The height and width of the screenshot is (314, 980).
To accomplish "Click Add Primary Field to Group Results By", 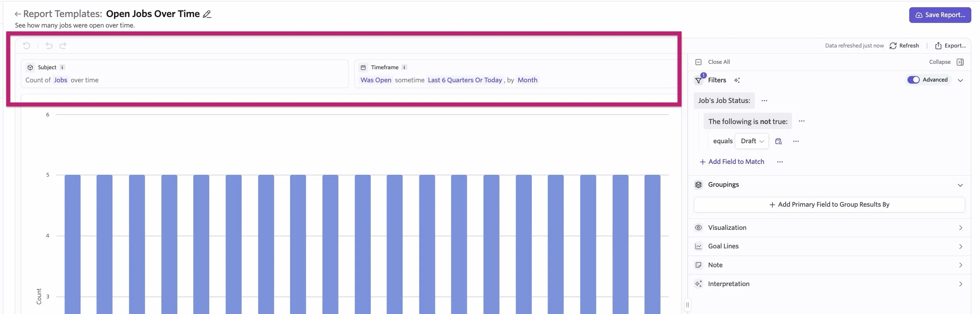I will pos(829,204).
